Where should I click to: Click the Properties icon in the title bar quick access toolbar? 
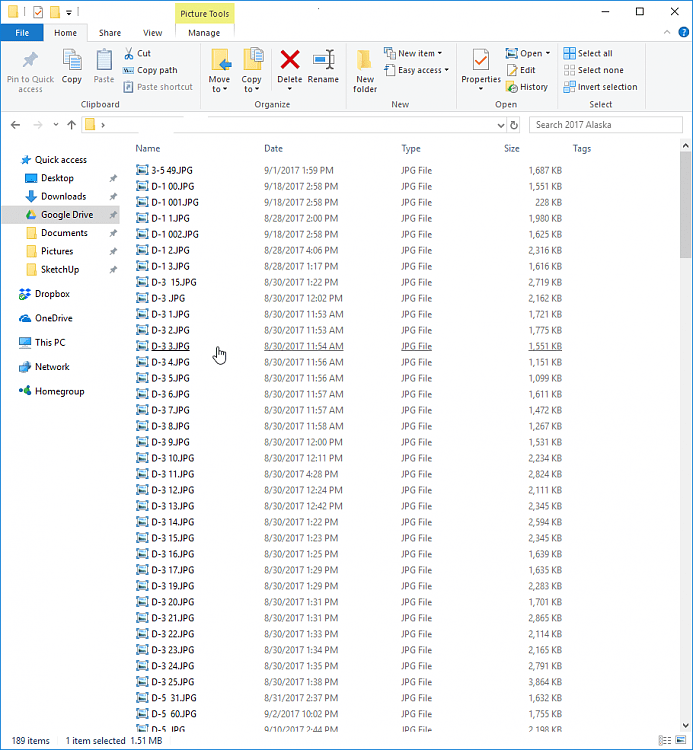pyautogui.click(x=38, y=11)
